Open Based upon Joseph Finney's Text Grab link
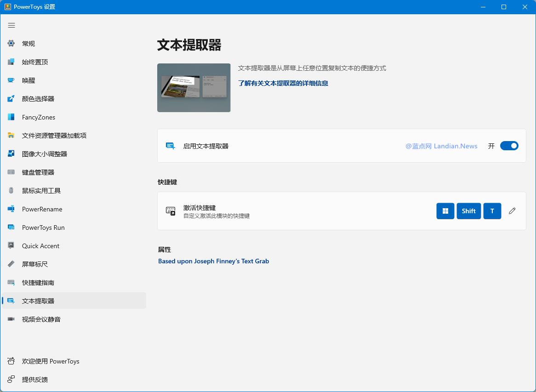The image size is (536, 392). pos(213,261)
